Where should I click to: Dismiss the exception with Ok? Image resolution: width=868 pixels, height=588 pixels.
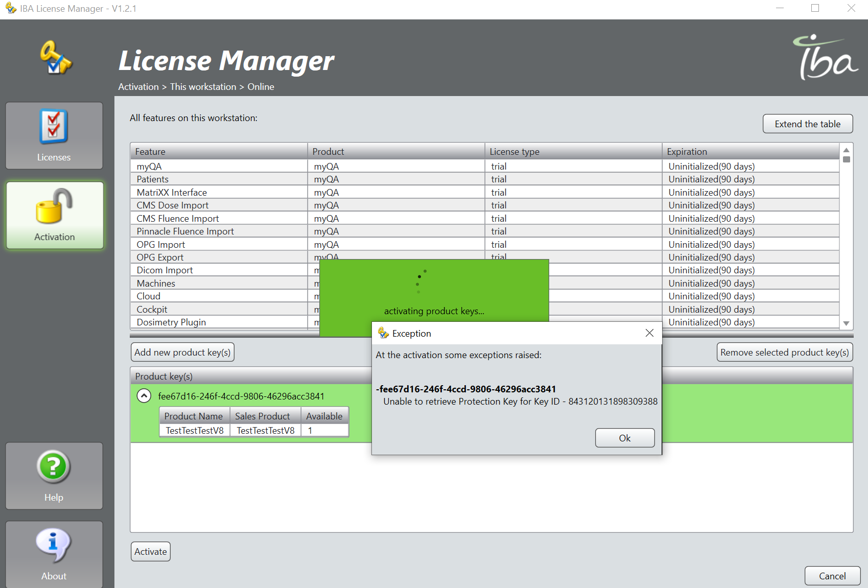coord(624,438)
